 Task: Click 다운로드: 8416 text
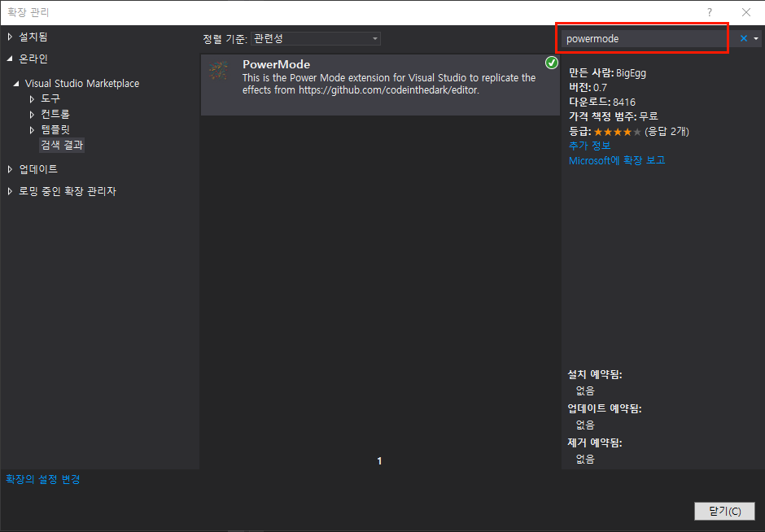pos(602,102)
